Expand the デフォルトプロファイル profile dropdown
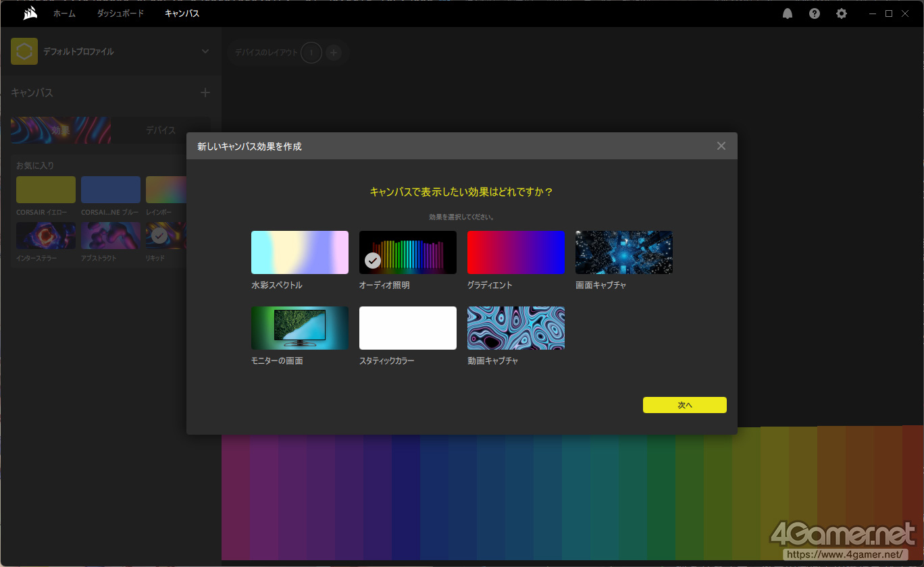924x567 pixels. point(205,51)
